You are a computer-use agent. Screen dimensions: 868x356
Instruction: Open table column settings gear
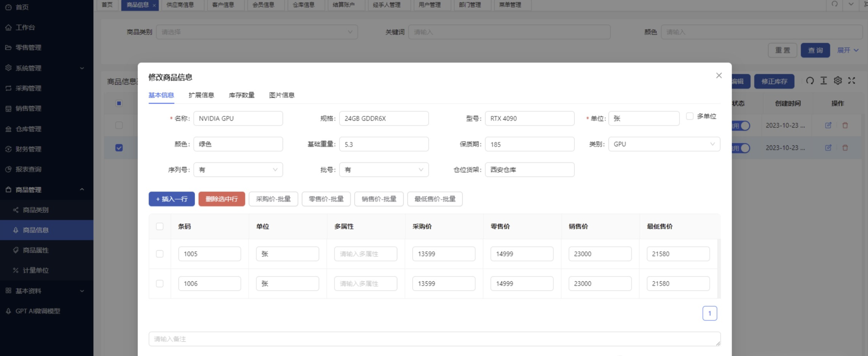click(x=838, y=81)
